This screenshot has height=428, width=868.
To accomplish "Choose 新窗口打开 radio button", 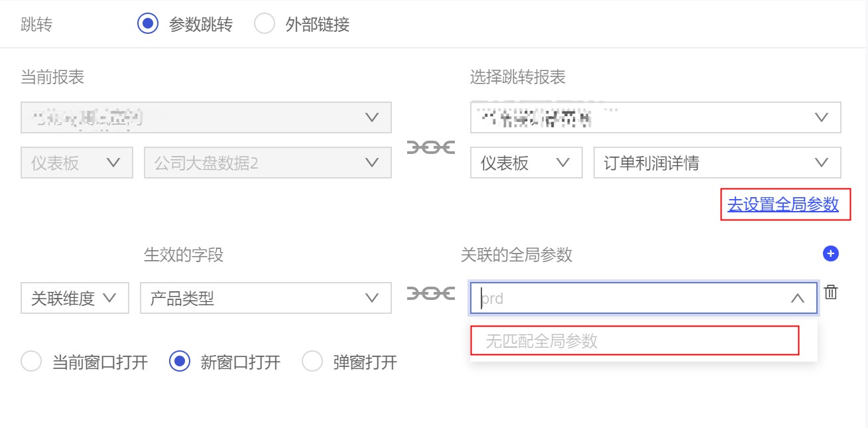I will (180, 362).
